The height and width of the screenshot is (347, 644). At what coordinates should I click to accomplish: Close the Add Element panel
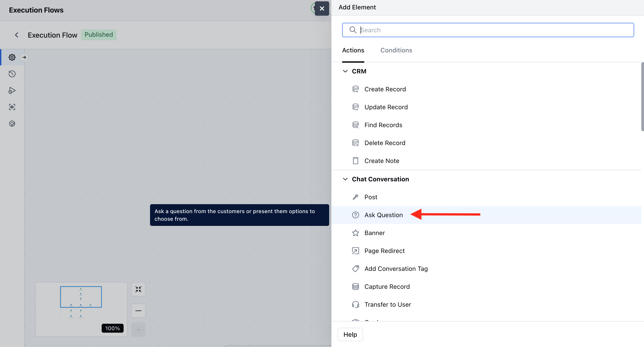pos(322,9)
